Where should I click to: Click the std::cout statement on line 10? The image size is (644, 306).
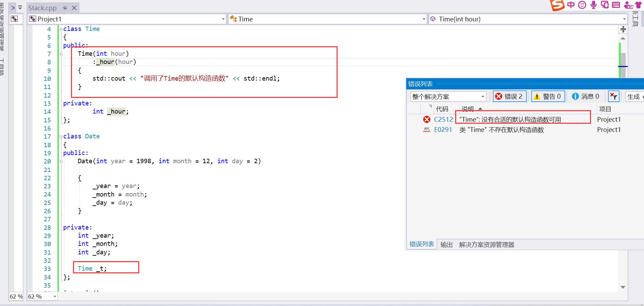coord(186,79)
